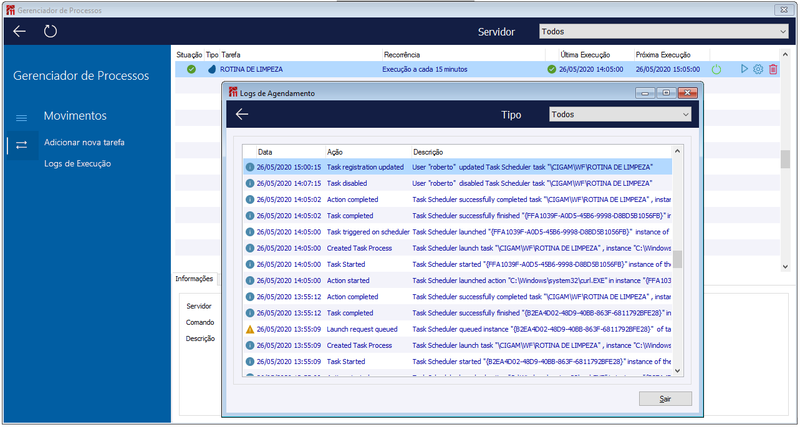Click the blue drop Tipo icon
This screenshot has width=800, height=427.
pyautogui.click(x=212, y=69)
